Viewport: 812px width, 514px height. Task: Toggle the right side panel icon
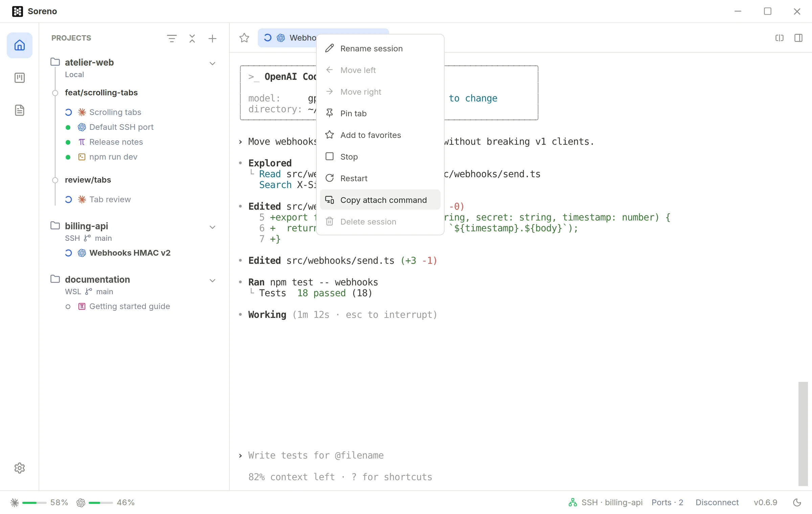point(798,38)
